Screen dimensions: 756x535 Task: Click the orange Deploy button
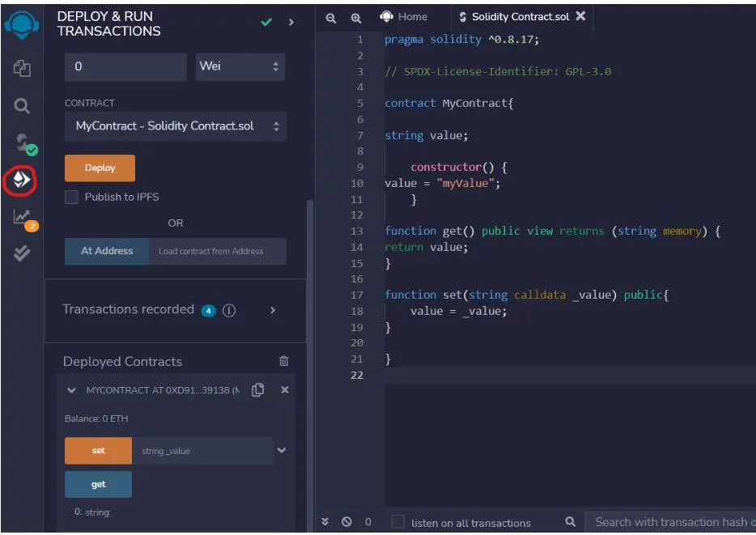[100, 168]
